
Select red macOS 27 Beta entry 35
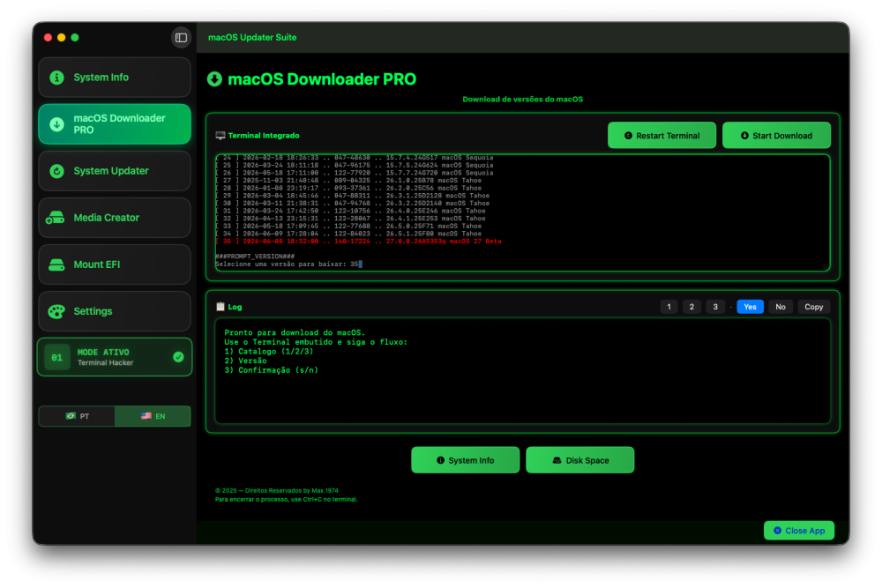coord(358,242)
